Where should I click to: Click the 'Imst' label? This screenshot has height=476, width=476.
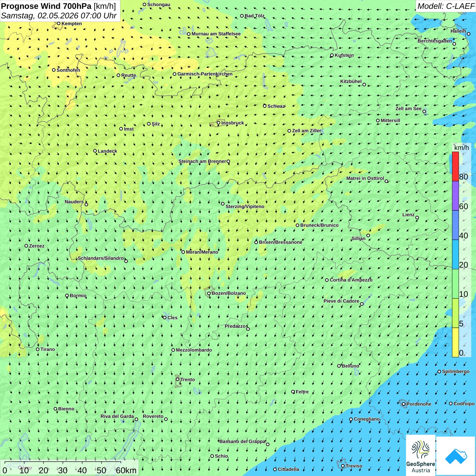(129, 129)
